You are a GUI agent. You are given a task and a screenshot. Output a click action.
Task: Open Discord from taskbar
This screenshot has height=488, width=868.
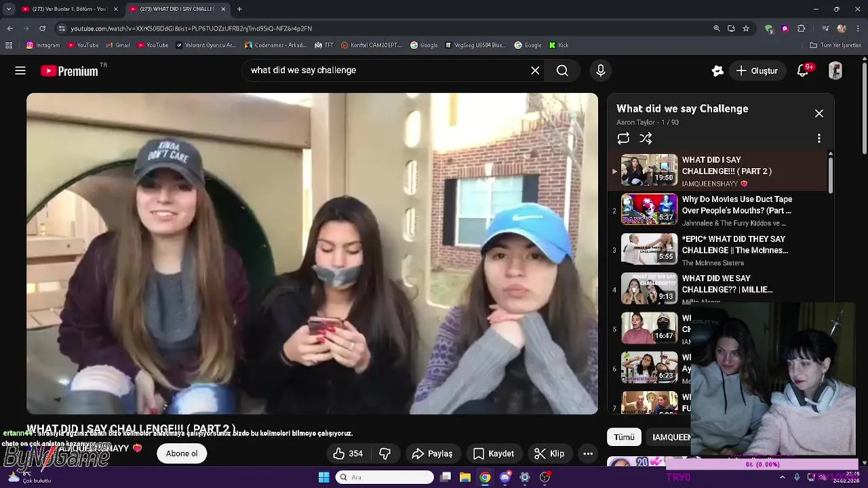point(505,477)
